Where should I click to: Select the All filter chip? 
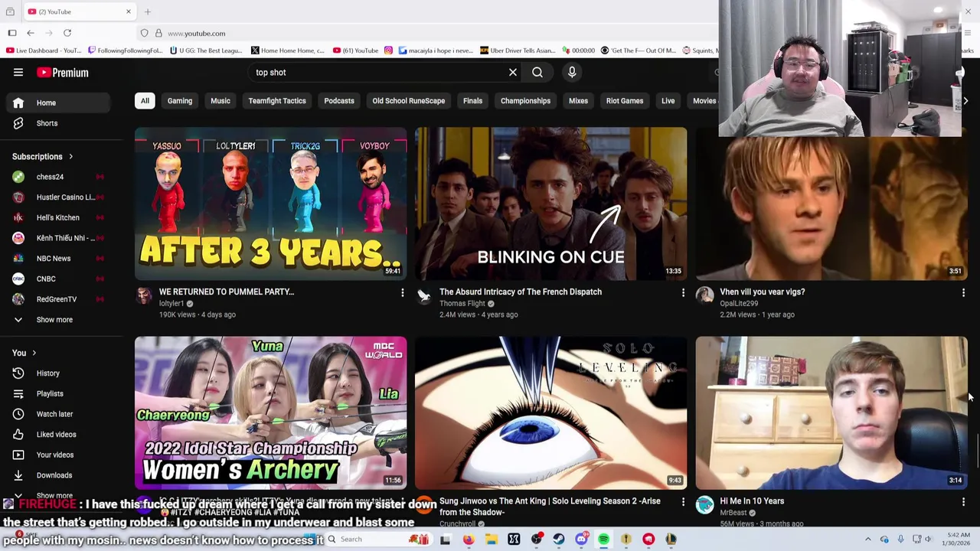pyautogui.click(x=145, y=101)
